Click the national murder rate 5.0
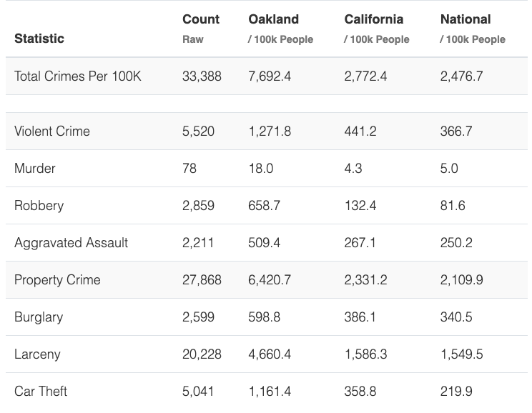This screenshot has height=413, width=532. tap(449, 169)
